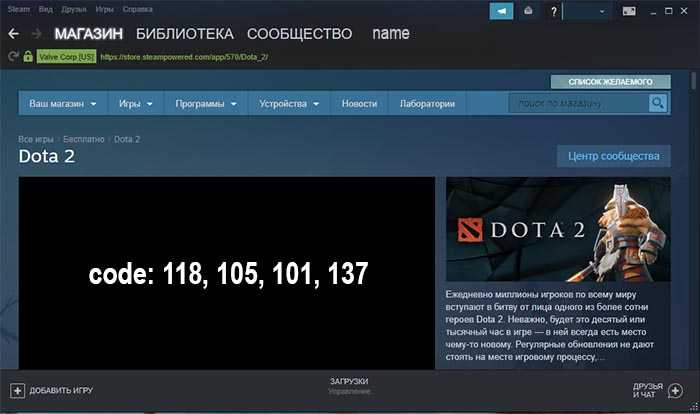700x414 pixels.
Task: Go back with the left arrow
Action: tap(13, 33)
